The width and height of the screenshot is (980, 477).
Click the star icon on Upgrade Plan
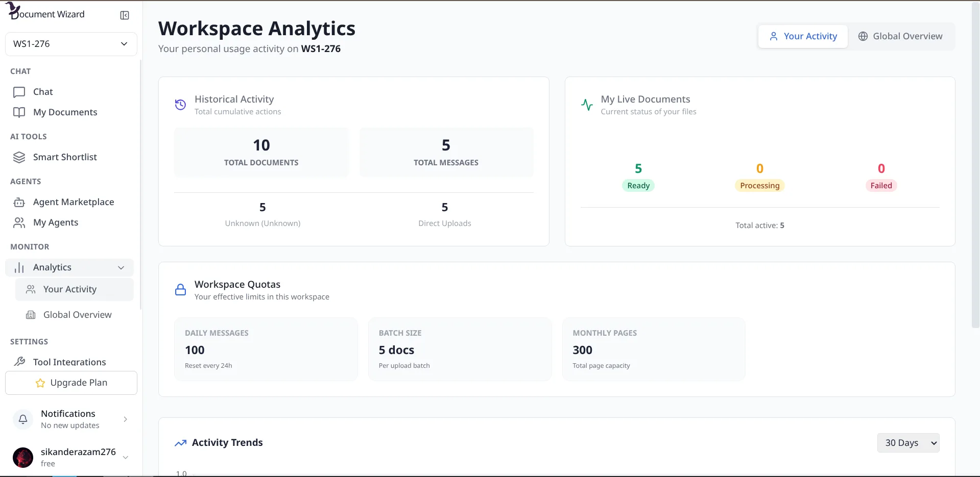[40, 383]
